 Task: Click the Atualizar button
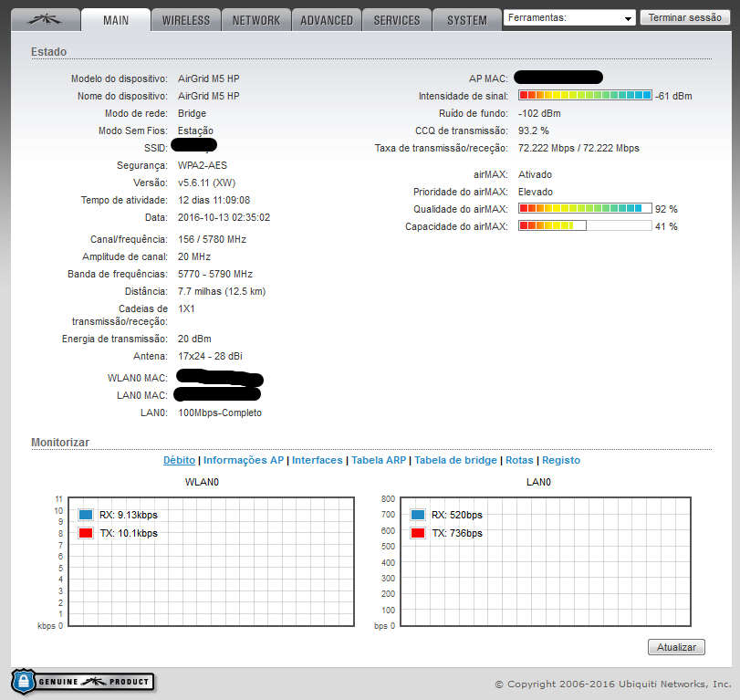[x=676, y=647]
